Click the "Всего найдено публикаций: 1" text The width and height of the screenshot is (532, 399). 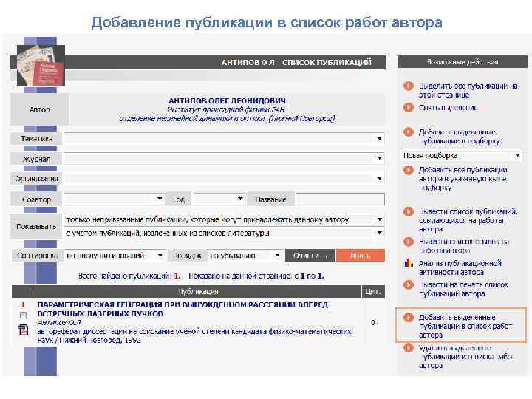[129, 276]
